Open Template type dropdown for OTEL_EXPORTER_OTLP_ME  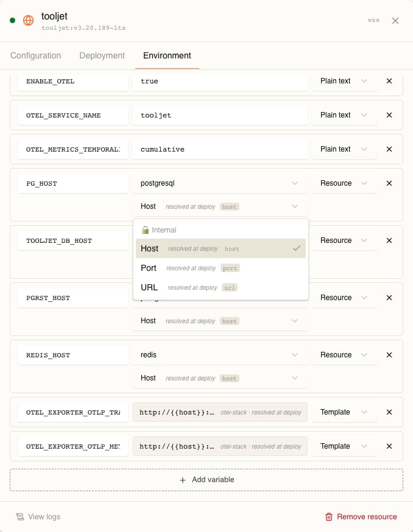(344, 446)
